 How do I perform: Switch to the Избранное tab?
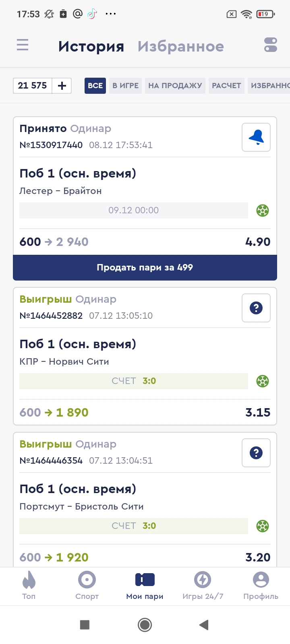(x=180, y=46)
